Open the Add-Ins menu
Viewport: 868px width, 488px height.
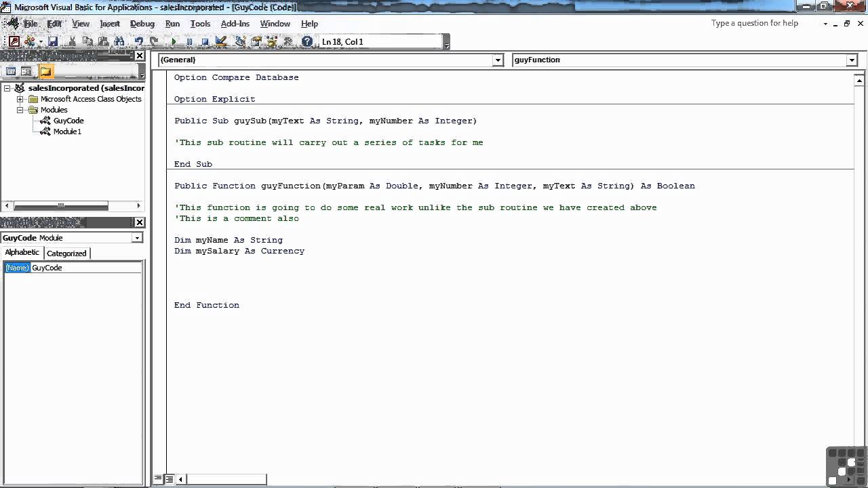coord(235,23)
